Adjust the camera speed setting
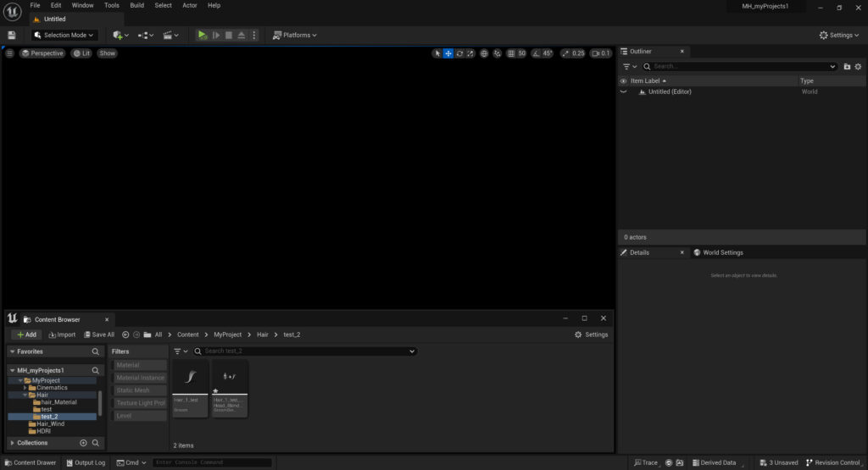 (x=601, y=53)
